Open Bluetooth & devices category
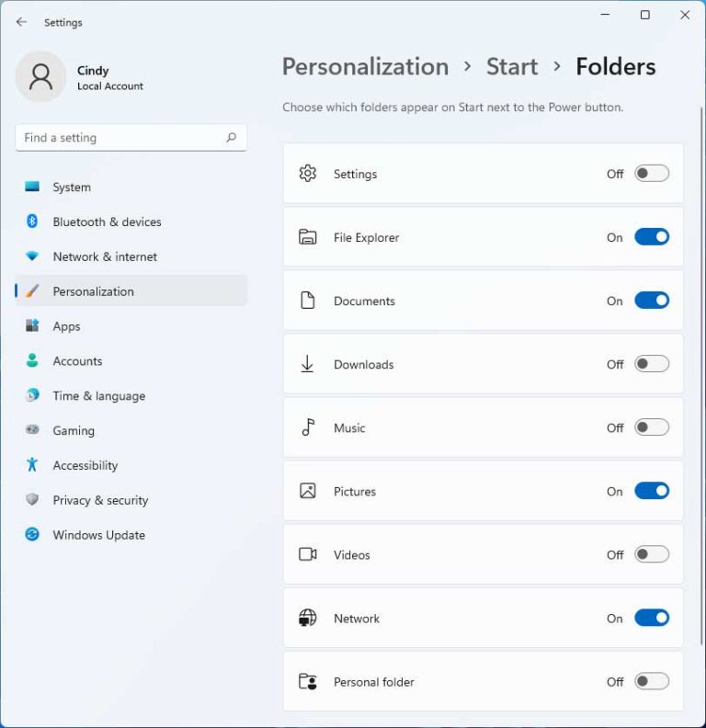Screen dimensions: 706x728 point(131,222)
